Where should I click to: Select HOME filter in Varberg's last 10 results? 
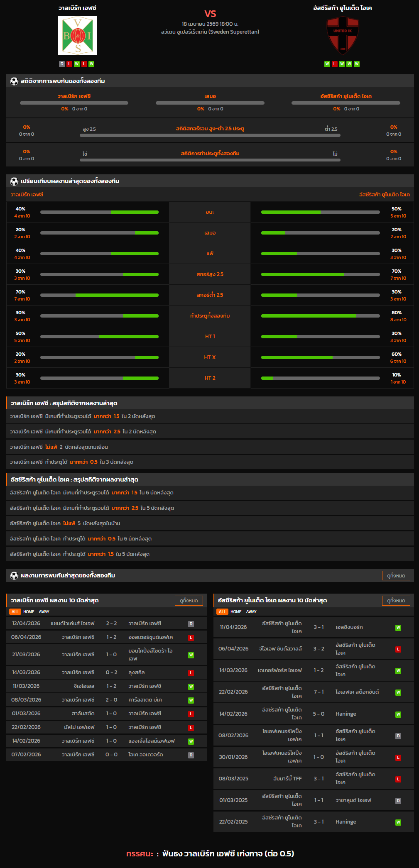pyautogui.click(x=29, y=611)
